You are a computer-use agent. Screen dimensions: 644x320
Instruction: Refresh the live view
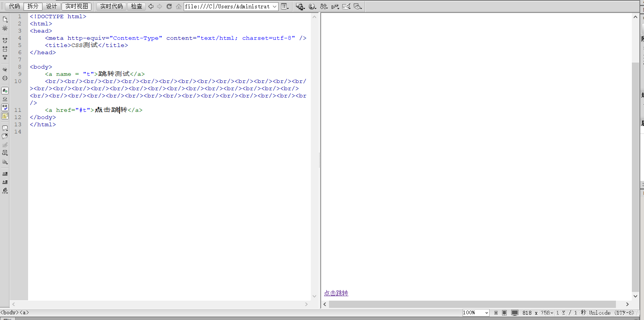pyautogui.click(x=169, y=6)
